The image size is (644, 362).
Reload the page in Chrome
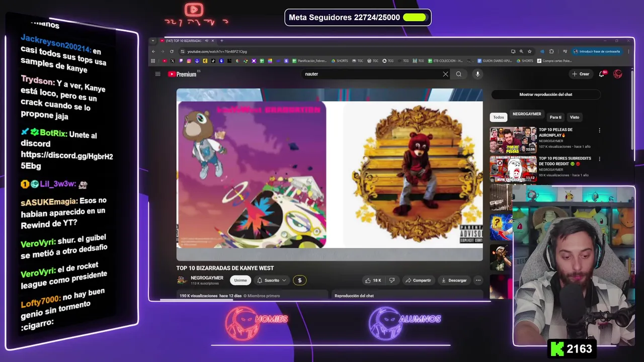coord(172,51)
